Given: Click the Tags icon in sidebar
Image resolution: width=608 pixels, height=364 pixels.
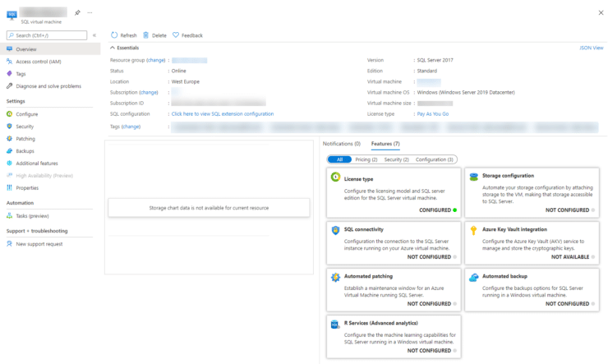Looking at the screenshot, I should pos(9,73).
